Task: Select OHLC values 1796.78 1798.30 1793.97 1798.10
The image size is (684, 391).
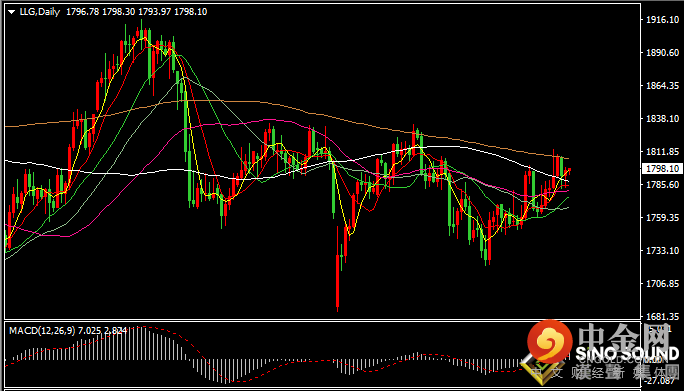Action: [x=137, y=12]
